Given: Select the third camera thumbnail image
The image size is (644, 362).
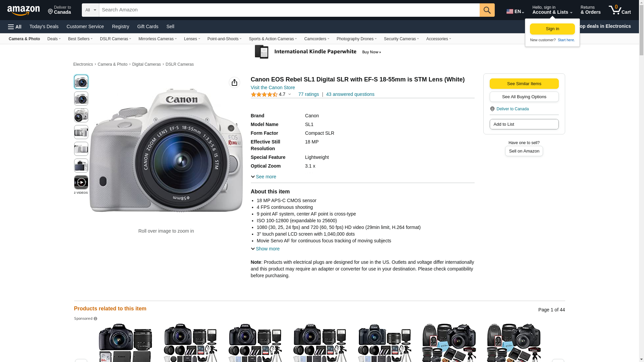Looking at the screenshot, I should pos(81,115).
